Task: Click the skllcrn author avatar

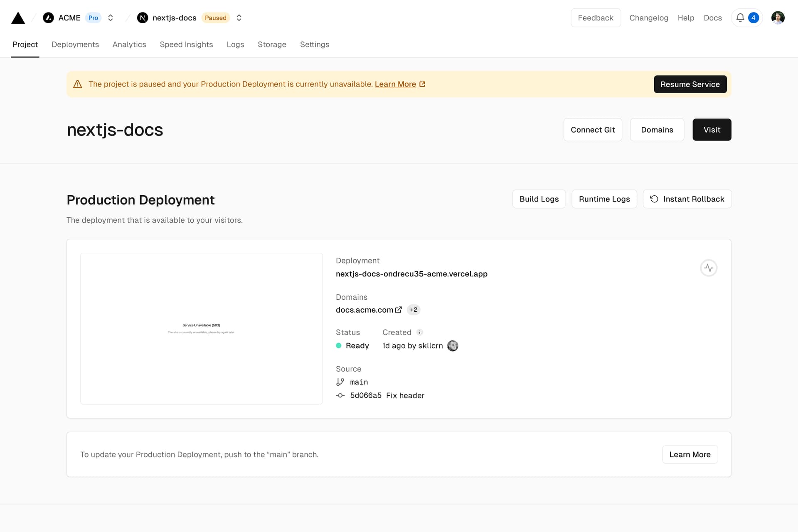Action: [453, 346]
